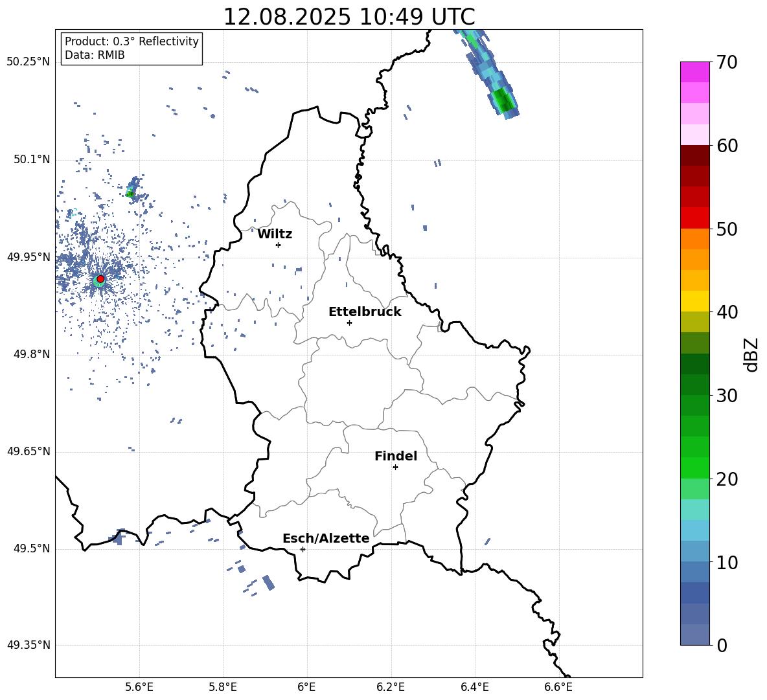Click the 12.08.2025 10:49 UTC title

(349, 17)
